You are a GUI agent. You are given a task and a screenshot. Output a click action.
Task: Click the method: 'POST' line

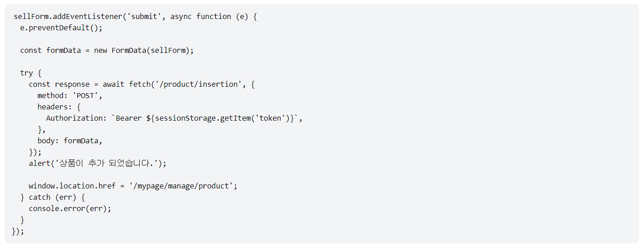pyautogui.click(x=70, y=96)
